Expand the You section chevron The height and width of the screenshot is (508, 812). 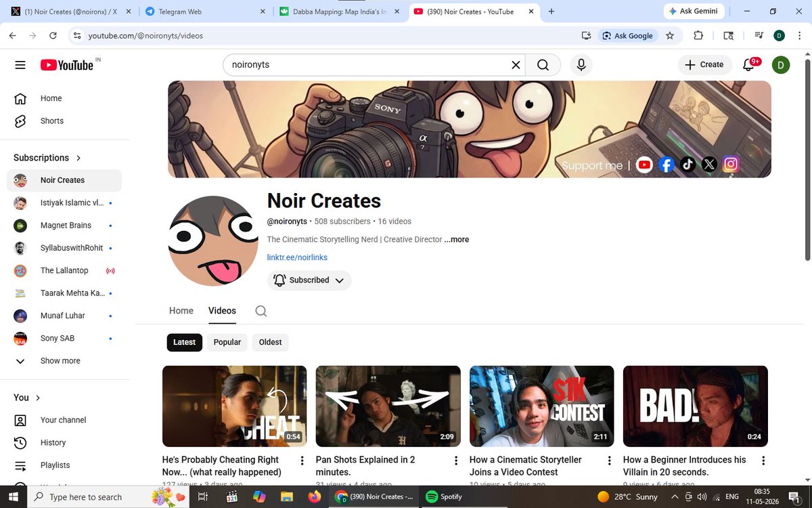38,398
